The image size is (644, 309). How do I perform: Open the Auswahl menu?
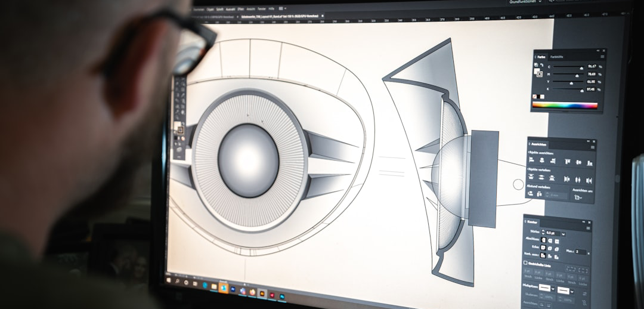pyautogui.click(x=230, y=9)
